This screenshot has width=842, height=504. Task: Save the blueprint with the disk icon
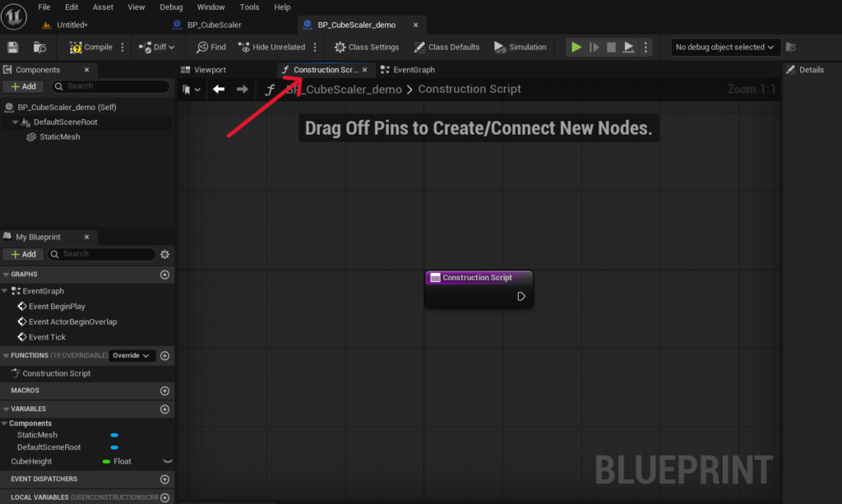tap(13, 47)
